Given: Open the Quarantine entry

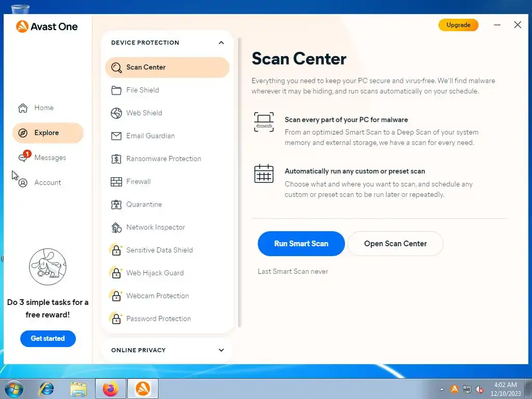Looking at the screenshot, I should [x=167, y=205].
